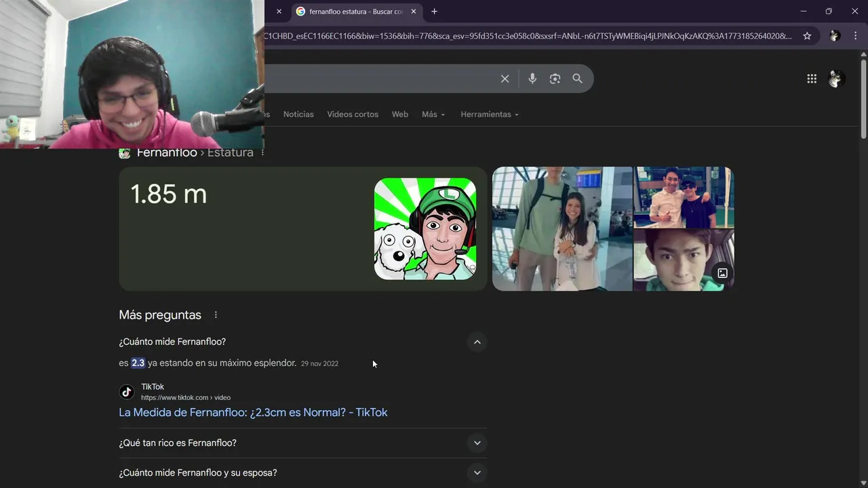868x488 pixels.
Task: Click the magnifying glass search button
Action: 577,79
